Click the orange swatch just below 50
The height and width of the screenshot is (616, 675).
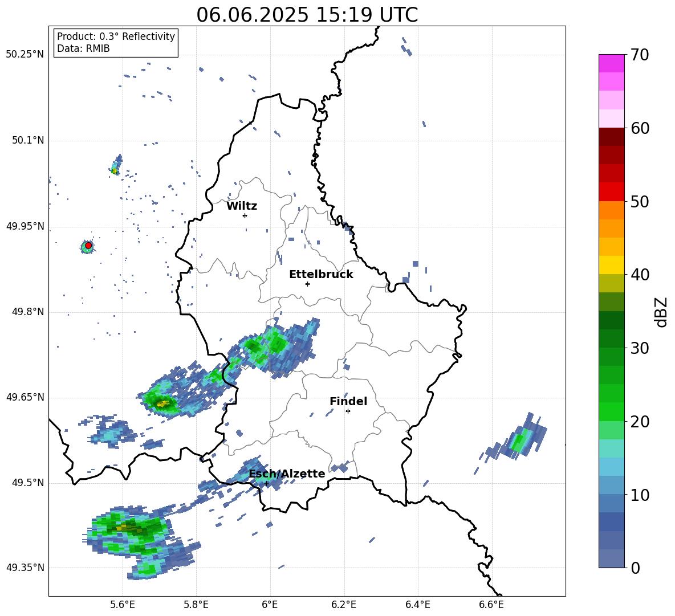tap(611, 210)
